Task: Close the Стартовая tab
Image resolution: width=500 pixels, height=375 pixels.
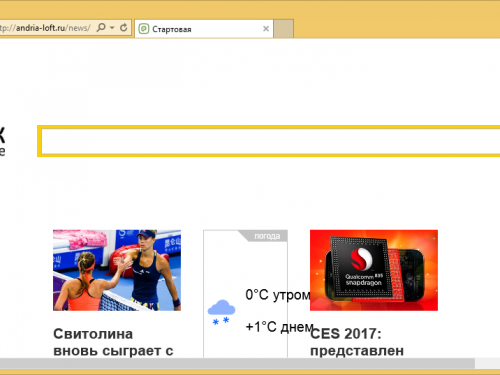Action: point(266,29)
